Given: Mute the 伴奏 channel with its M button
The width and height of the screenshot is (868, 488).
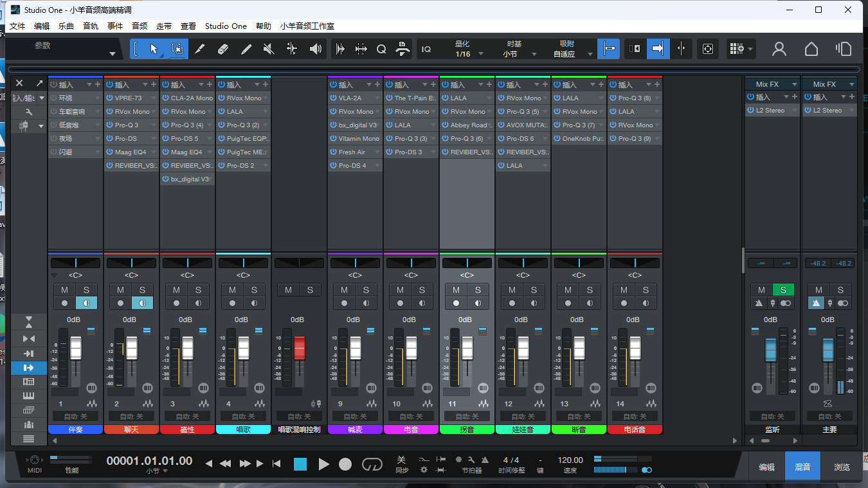Looking at the screenshot, I should 64,290.
